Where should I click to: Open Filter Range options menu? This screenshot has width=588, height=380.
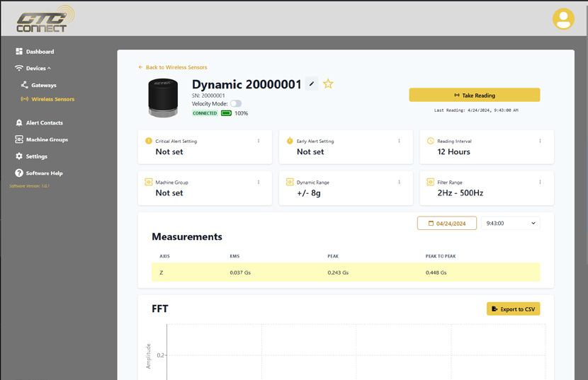tap(540, 182)
